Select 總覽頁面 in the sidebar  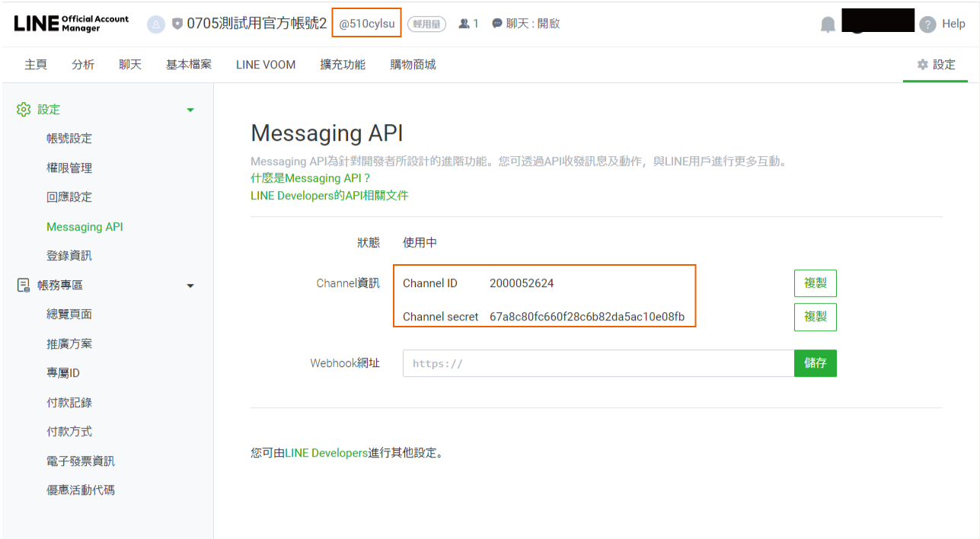69,314
